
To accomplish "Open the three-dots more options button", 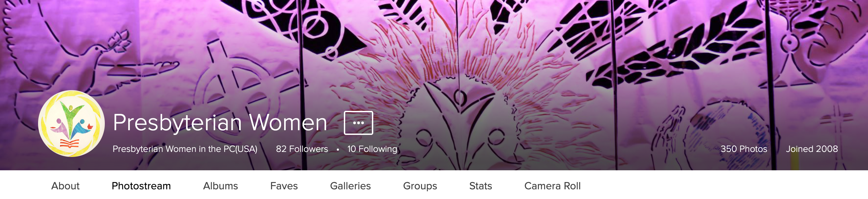I will coord(358,123).
